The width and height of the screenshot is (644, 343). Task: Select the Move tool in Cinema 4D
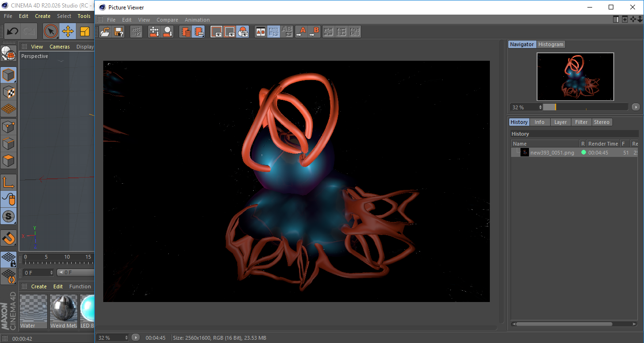click(67, 32)
